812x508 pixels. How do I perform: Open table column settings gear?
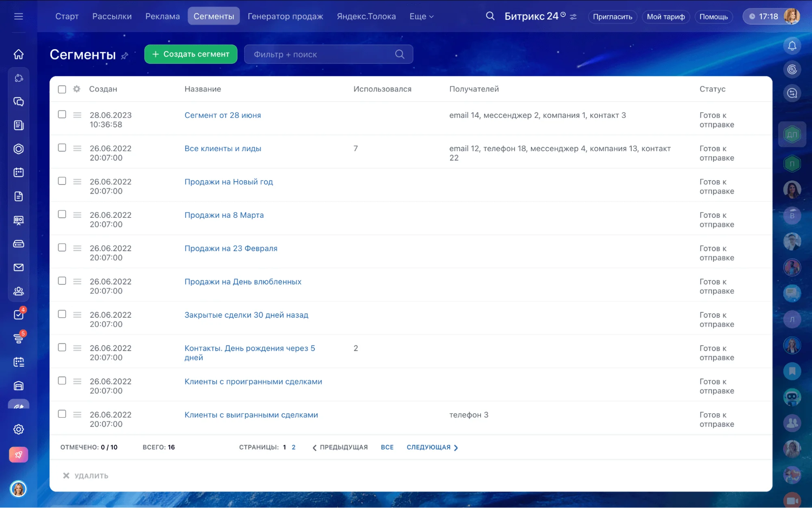(77, 89)
